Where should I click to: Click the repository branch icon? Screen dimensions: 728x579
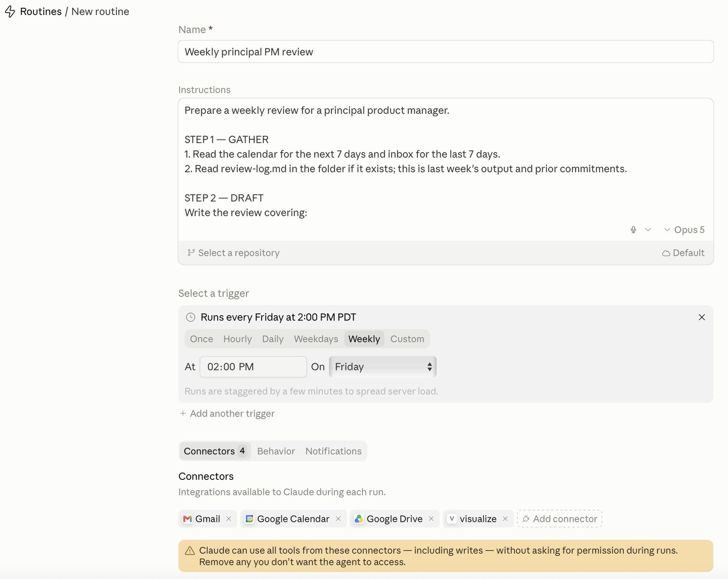[191, 252]
